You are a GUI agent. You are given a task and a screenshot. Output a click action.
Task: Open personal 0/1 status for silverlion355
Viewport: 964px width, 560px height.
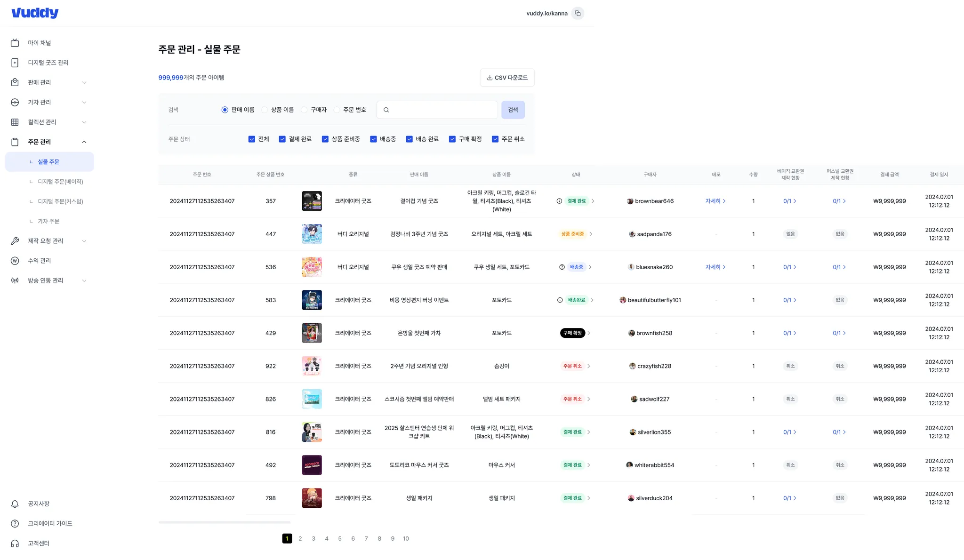pos(839,432)
